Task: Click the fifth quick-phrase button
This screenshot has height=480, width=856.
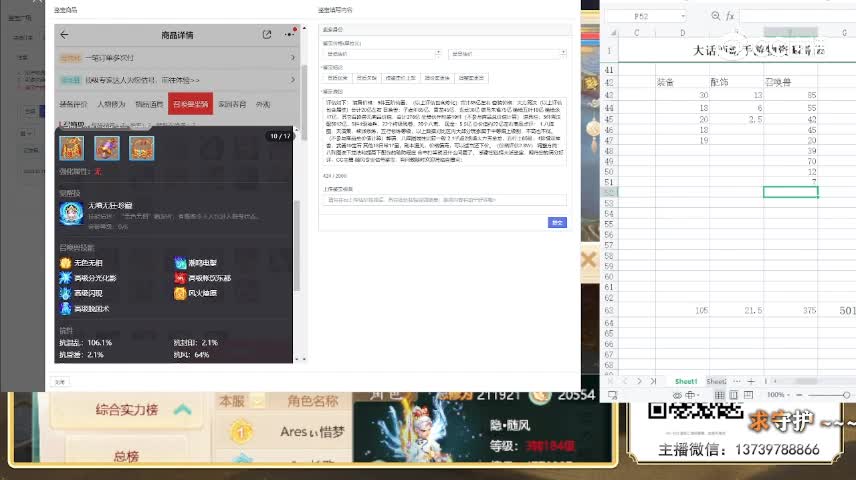Action: click(x=471, y=78)
